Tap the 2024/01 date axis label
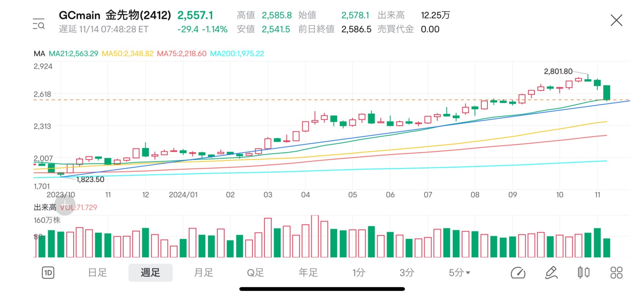This screenshot has height=297, width=644. [x=183, y=195]
